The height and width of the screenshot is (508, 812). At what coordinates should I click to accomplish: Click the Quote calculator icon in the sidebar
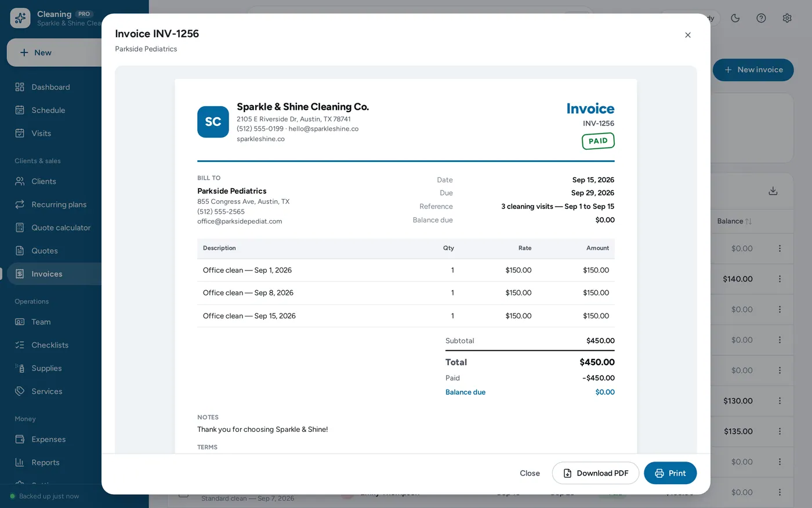pyautogui.click(x=20, y=228)
